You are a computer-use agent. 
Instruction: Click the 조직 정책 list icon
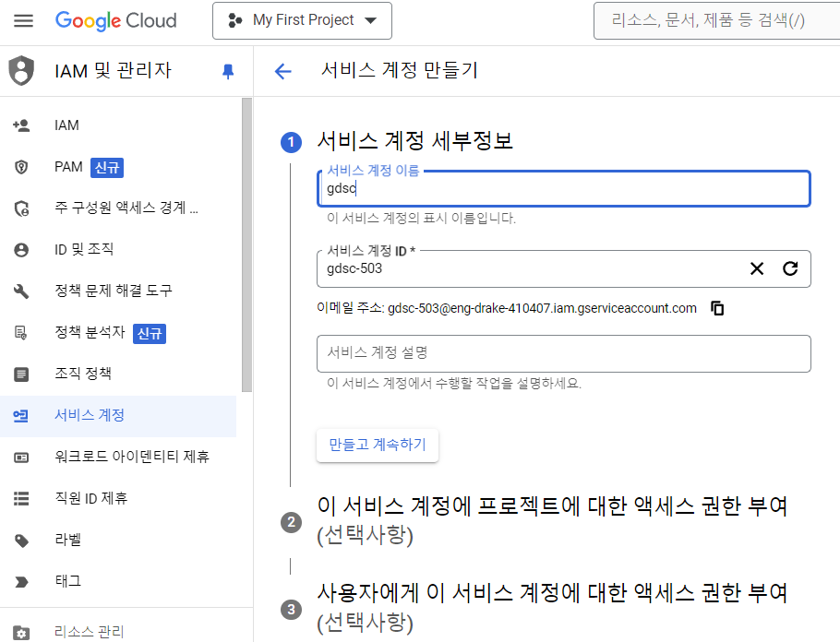click(21, 374)
